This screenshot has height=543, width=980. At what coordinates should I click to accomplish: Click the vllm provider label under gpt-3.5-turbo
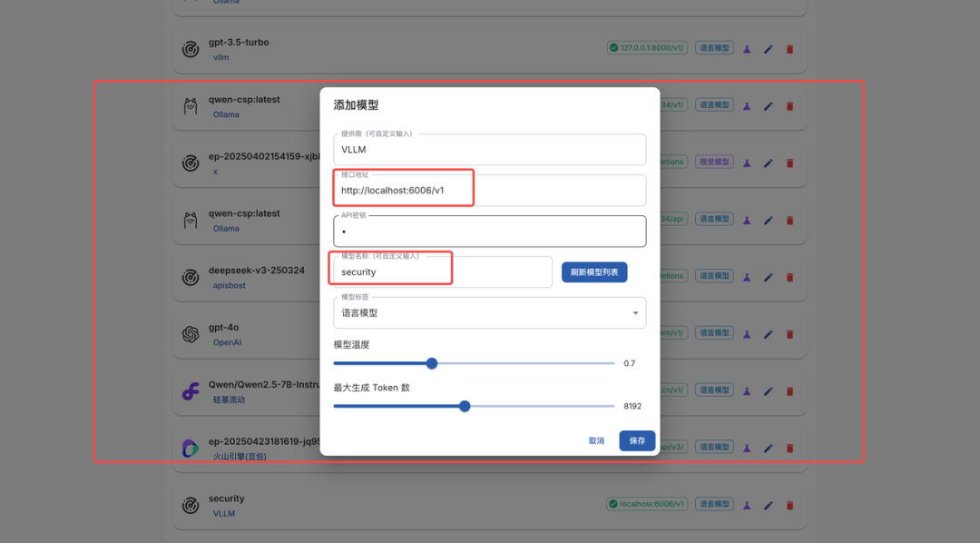coord(220,57)
